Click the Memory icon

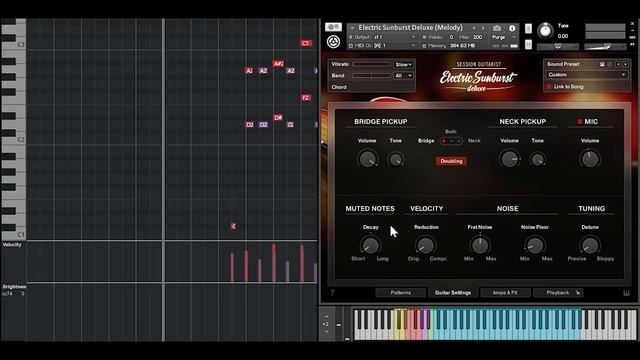coord(424,46)
